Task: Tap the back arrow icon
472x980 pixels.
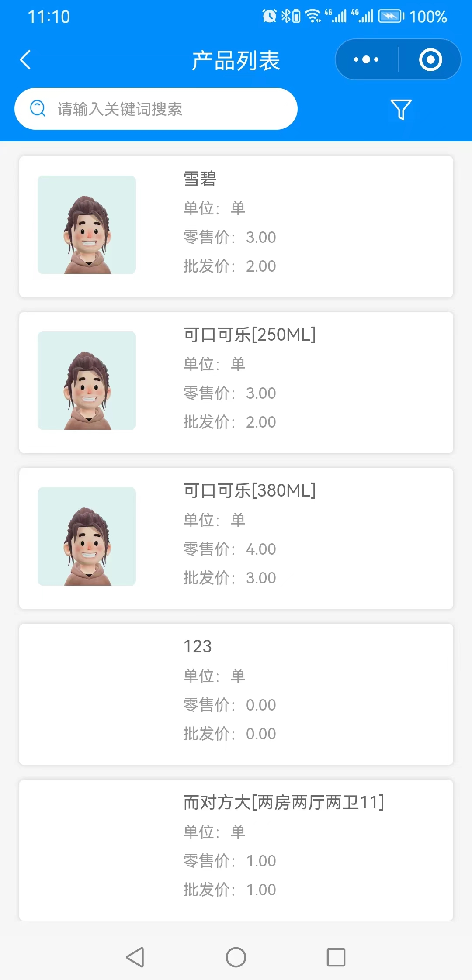Action: [26, 60]
